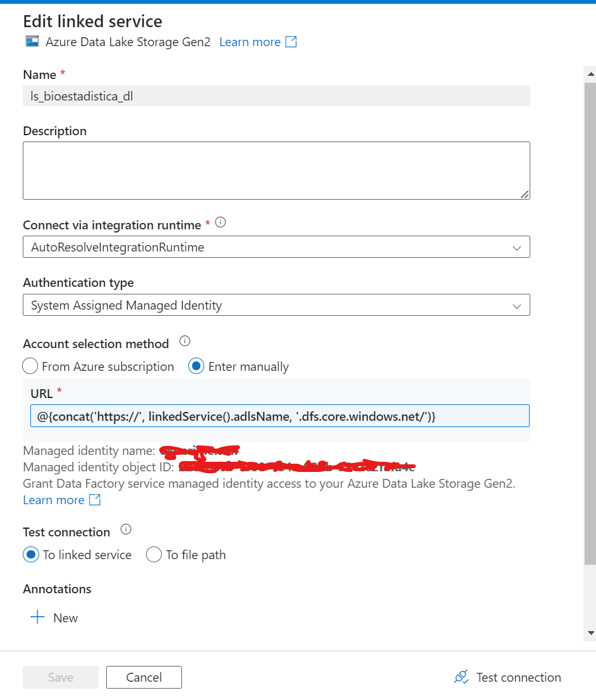Open Learn more link under managed identity
This screenshot has height=700, width=596.
[54, 500]
